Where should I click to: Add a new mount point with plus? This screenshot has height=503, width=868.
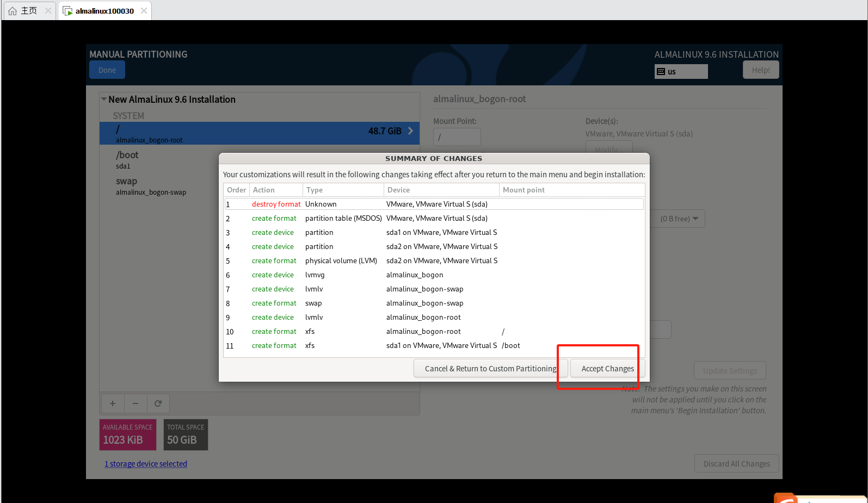113,403
